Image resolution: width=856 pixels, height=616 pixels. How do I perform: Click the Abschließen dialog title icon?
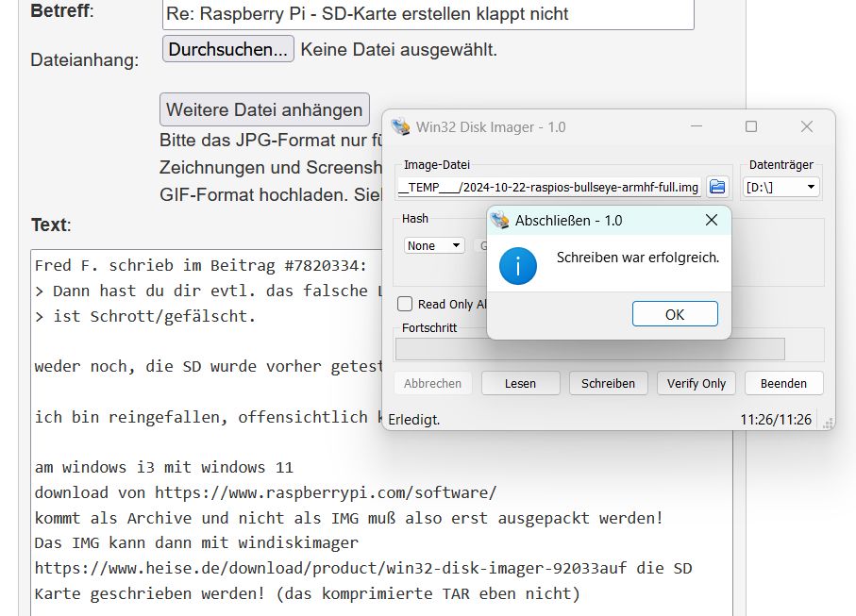pyautogui.click(x=499, y=221)
